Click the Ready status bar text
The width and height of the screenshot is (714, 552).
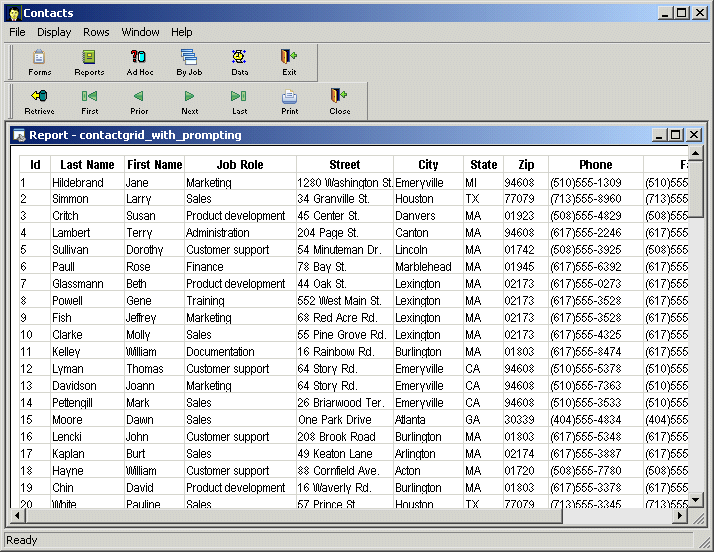point(21,540)
